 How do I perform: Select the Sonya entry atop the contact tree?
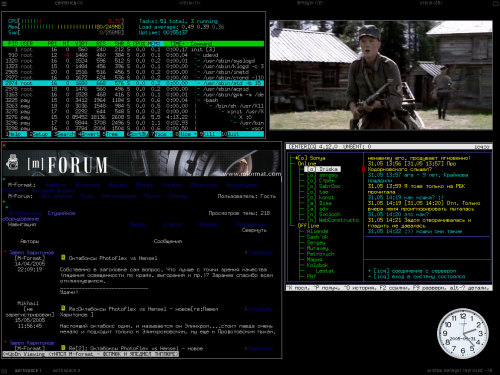[310, 158]
